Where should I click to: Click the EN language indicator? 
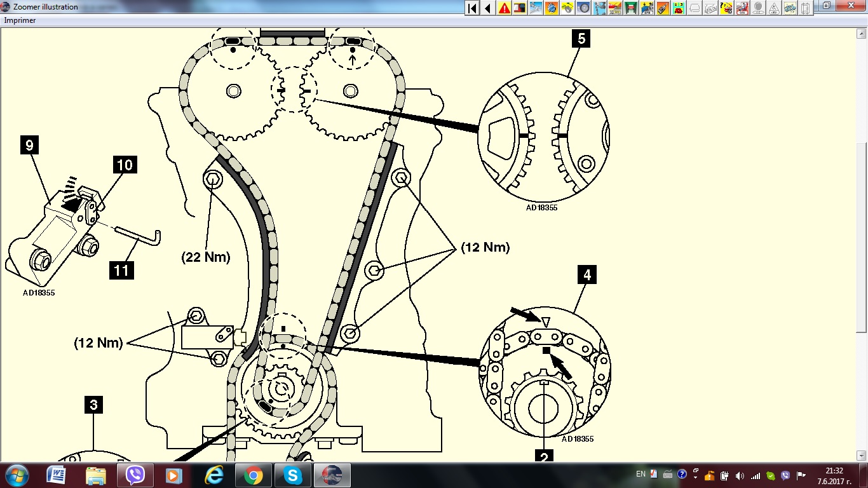[641, 474]
